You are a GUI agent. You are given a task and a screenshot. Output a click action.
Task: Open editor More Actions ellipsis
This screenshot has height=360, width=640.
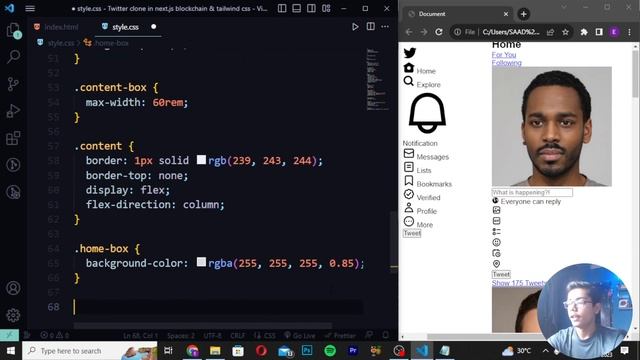click(385, 27)
